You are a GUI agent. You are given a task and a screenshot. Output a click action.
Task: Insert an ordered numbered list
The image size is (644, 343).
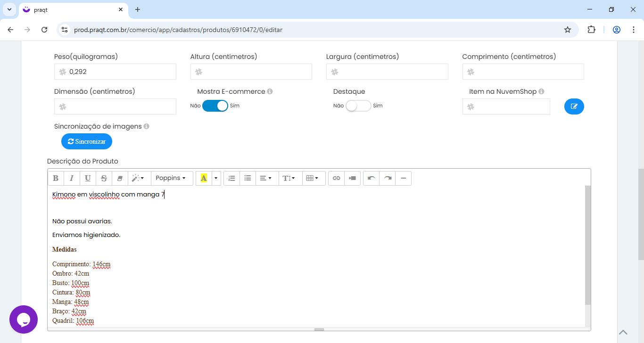[x=231, y=178]
